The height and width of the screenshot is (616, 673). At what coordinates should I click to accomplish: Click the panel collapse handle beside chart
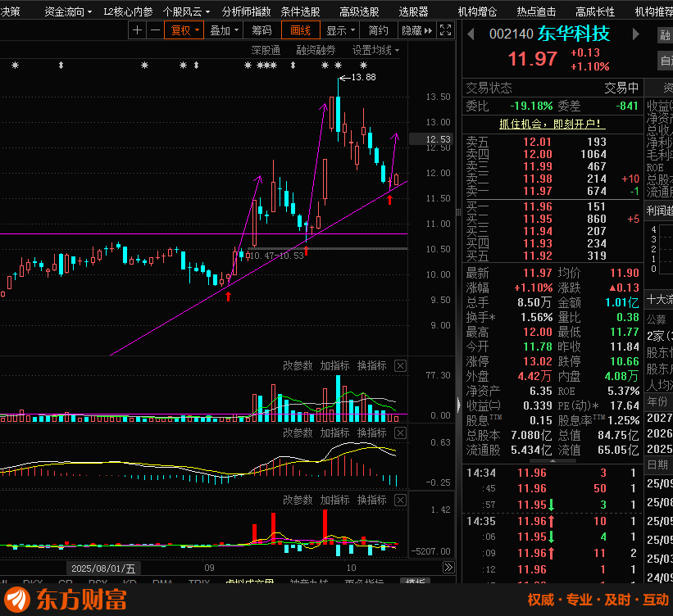(x=458, y=405)
